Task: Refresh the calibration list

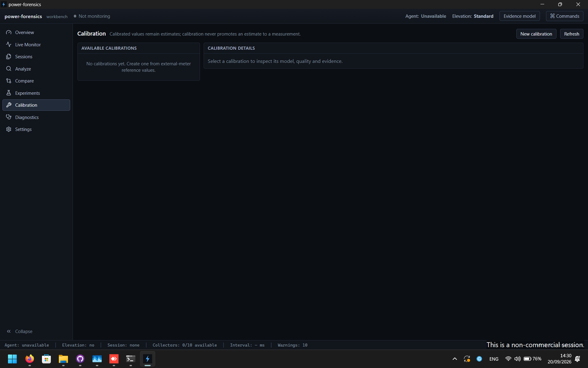Action: (571, 34)
